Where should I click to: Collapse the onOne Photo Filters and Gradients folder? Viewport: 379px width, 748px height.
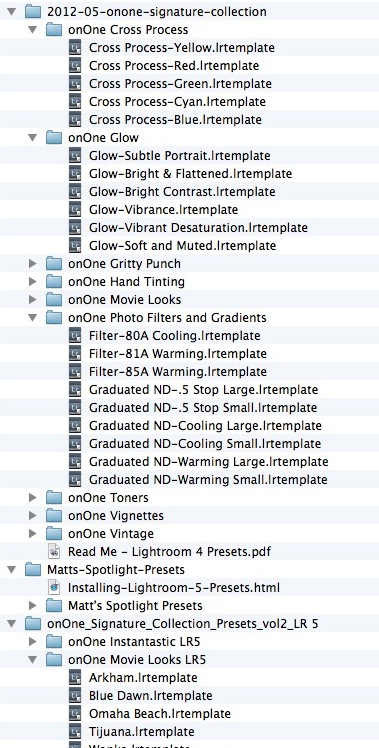pos(32,317)
